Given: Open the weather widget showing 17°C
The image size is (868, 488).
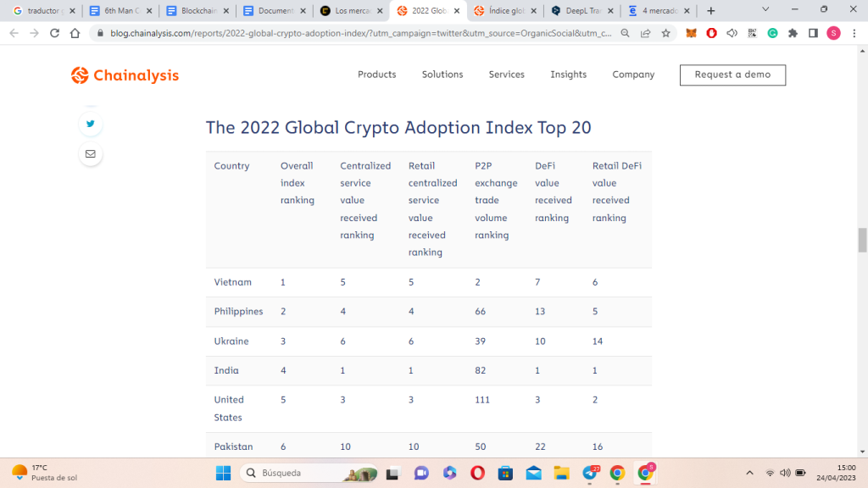Looking at the screenshot, I should [x=44, y=473].
